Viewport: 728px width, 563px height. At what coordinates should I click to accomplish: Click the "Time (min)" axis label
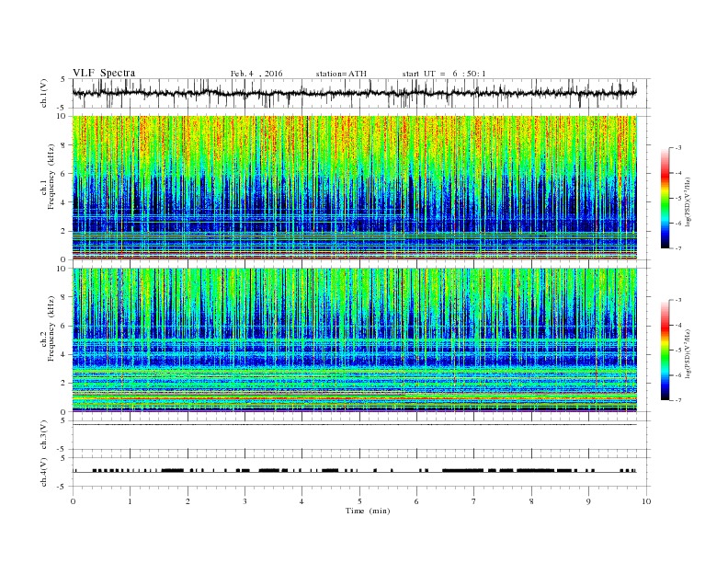point(368,511)
